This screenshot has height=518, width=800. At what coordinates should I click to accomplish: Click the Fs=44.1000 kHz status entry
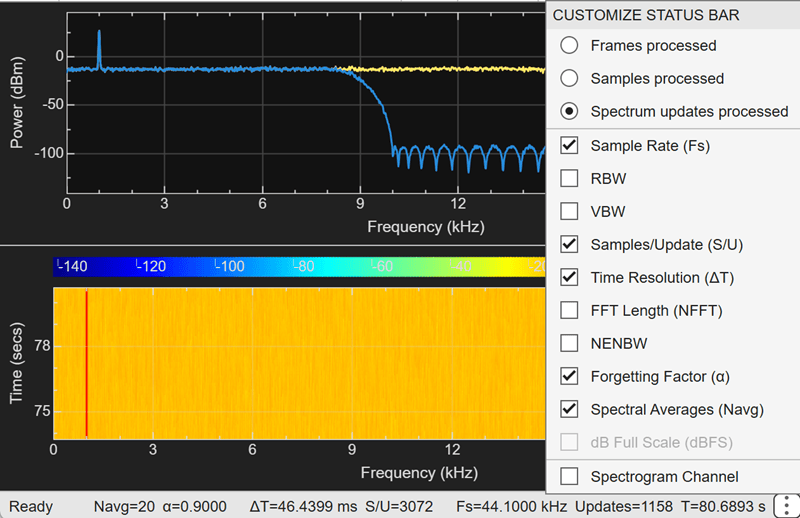click(511, 506)
